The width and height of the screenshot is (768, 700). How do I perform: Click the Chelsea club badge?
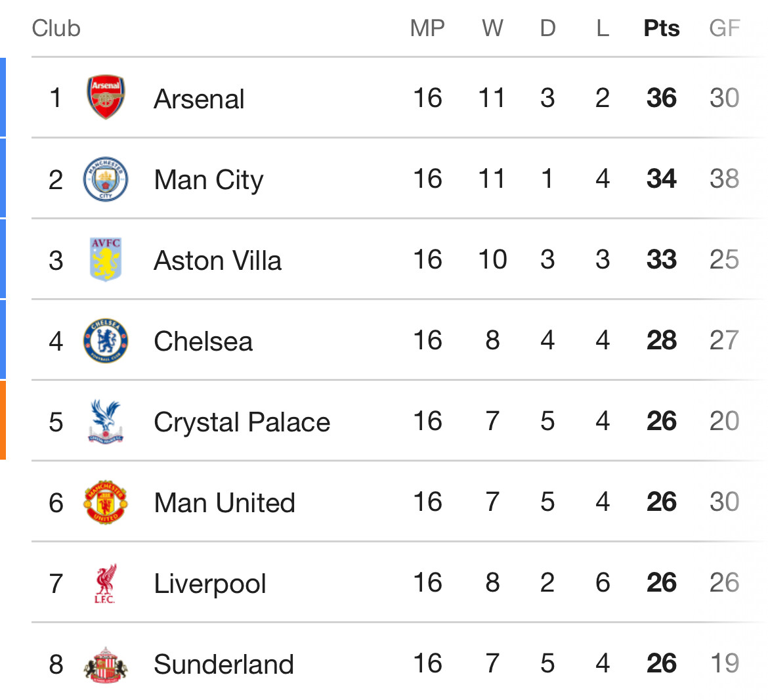(106, 341)
